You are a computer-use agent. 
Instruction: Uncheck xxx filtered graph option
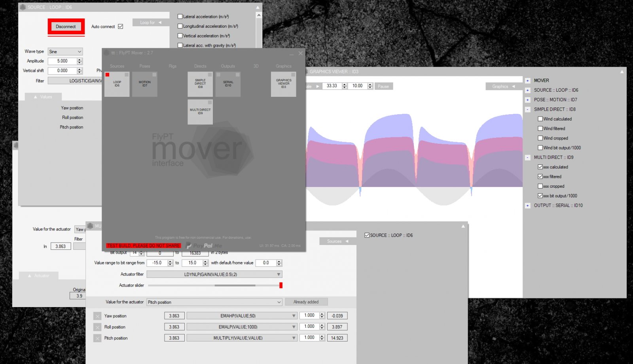pyautogui.click(x=540, y=177)
